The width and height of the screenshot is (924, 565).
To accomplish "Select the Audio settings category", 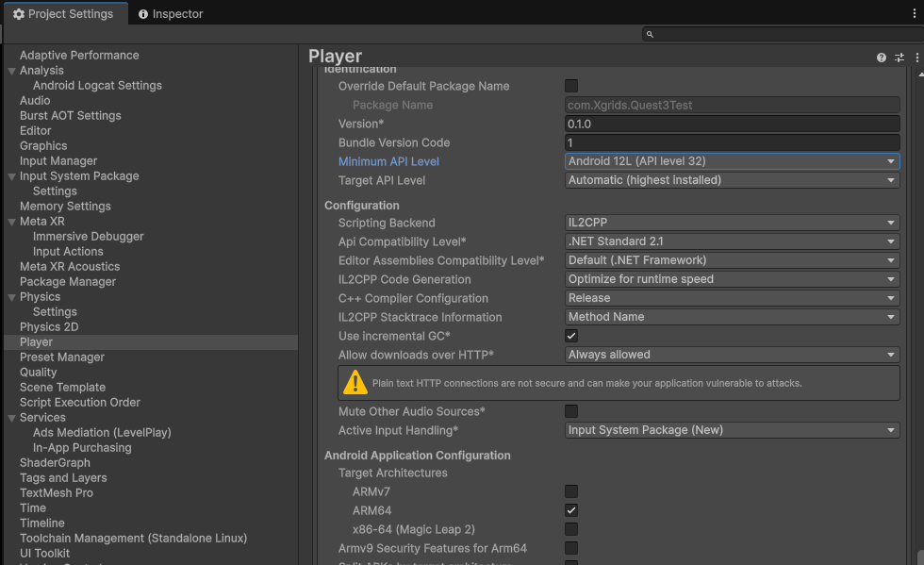I will (x=35, y=100).
